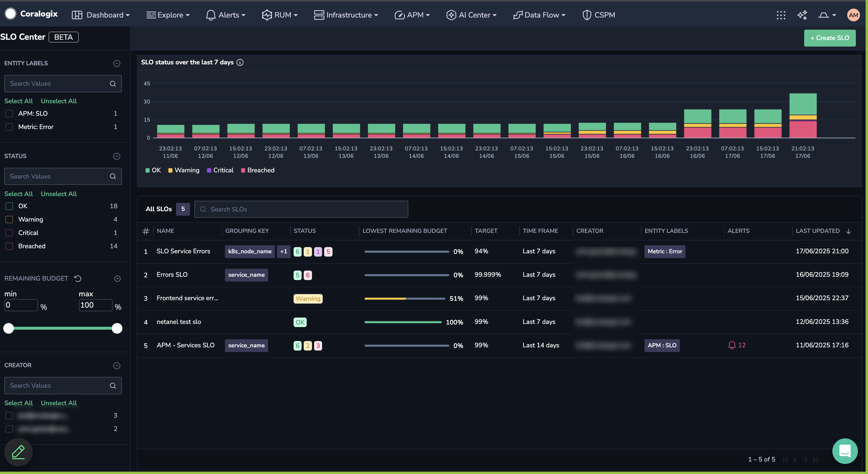Collapse the Remaining Budget section
868x474 pixels.
click(117, 279)
